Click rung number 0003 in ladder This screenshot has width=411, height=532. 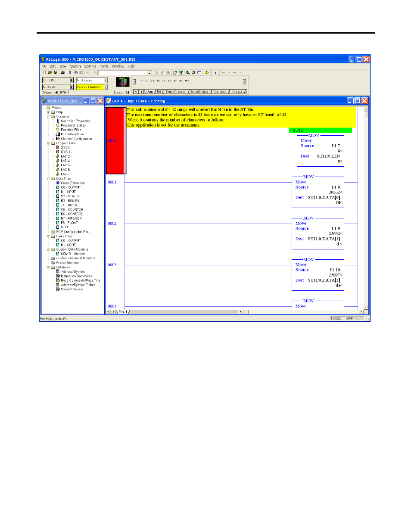[112, 265]
